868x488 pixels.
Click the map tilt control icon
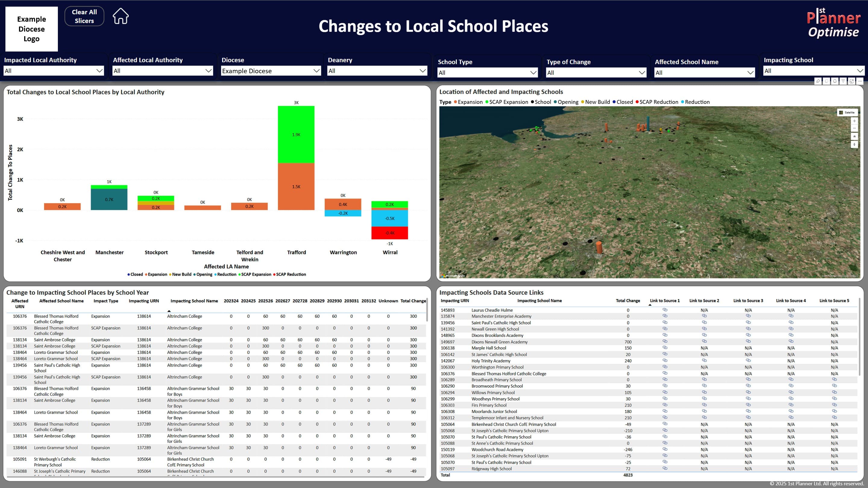[x=854, y=137]
